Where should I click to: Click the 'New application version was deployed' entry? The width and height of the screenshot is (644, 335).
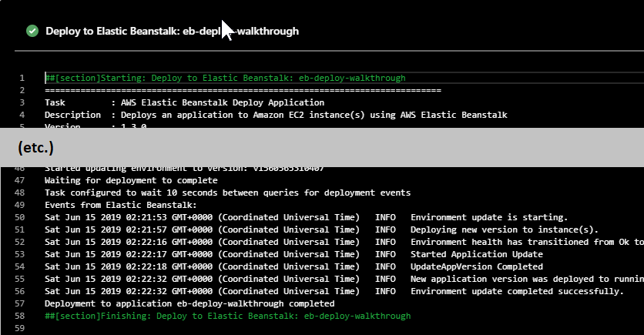point(526,279)
